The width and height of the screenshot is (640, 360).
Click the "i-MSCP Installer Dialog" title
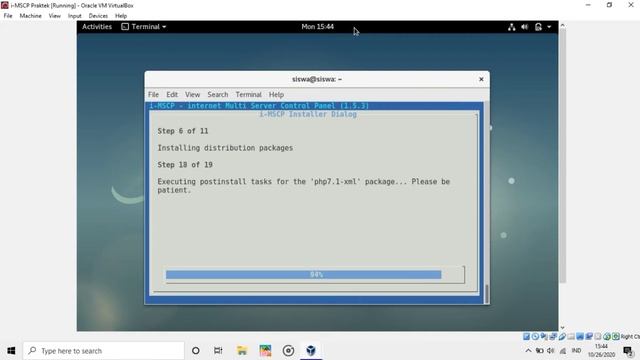pos(308,114)
